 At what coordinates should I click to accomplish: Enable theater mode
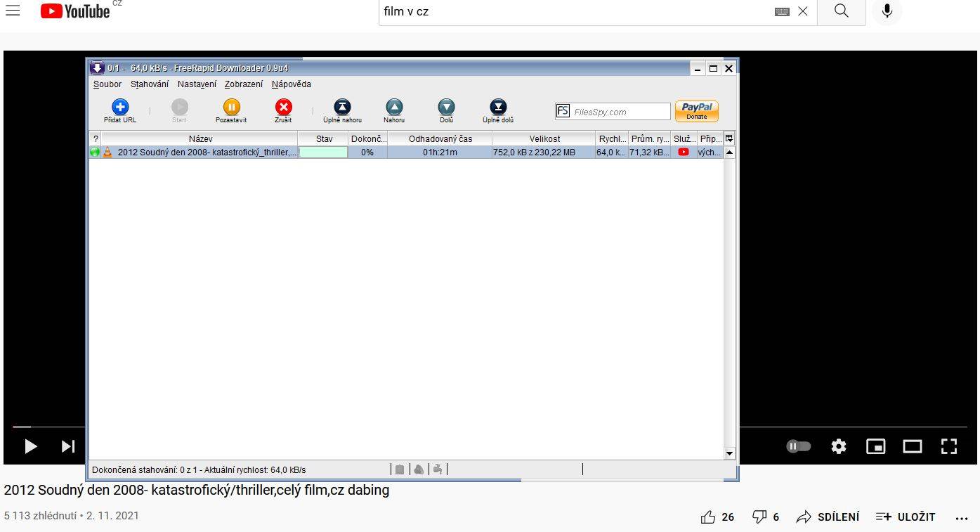913,446
